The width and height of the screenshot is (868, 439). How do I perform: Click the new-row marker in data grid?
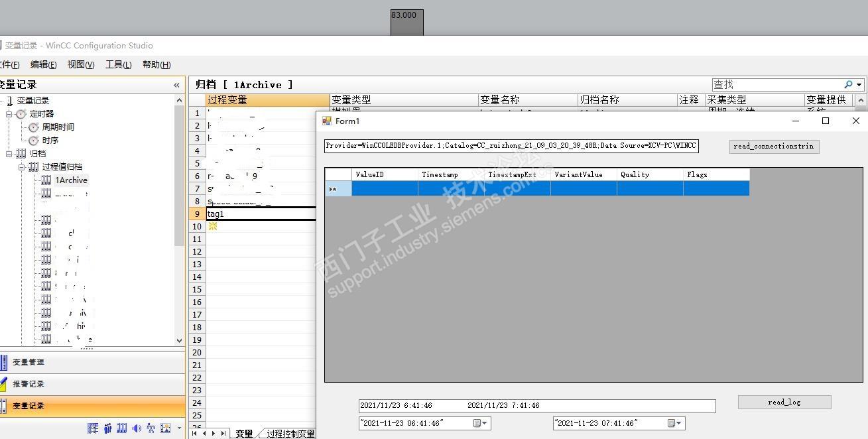pyautogui.click(x=338, y=189)
